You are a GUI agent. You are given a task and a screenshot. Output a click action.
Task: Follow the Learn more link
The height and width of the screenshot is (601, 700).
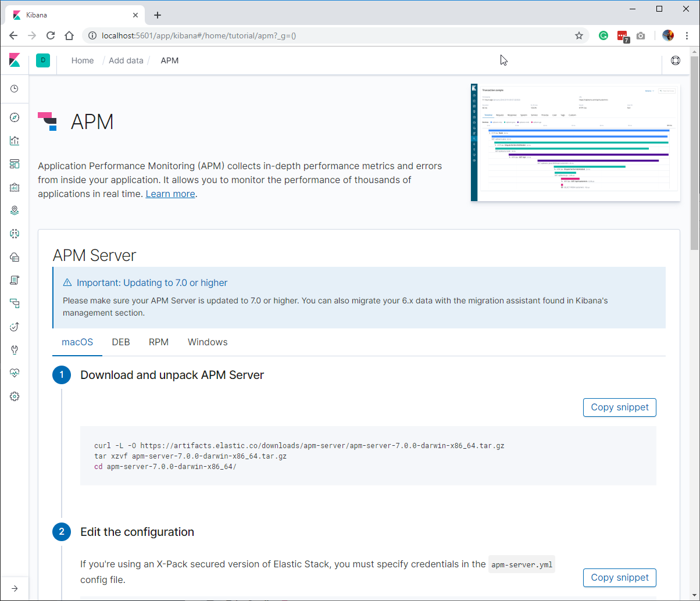click(170, 194)
